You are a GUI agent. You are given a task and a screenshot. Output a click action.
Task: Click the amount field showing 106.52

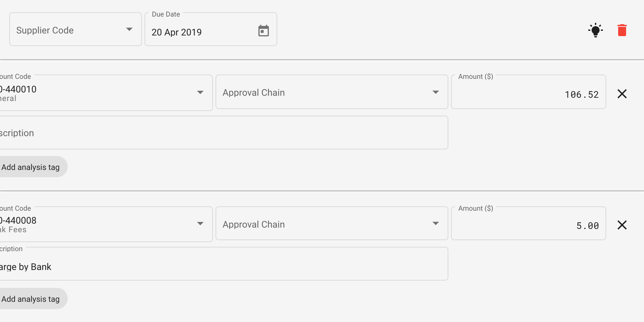(x=528, y=94)
